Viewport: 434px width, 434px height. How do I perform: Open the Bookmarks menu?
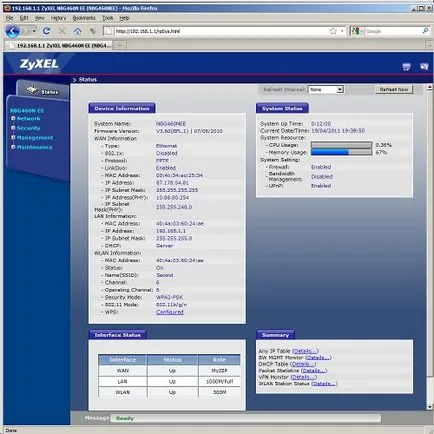84,18
